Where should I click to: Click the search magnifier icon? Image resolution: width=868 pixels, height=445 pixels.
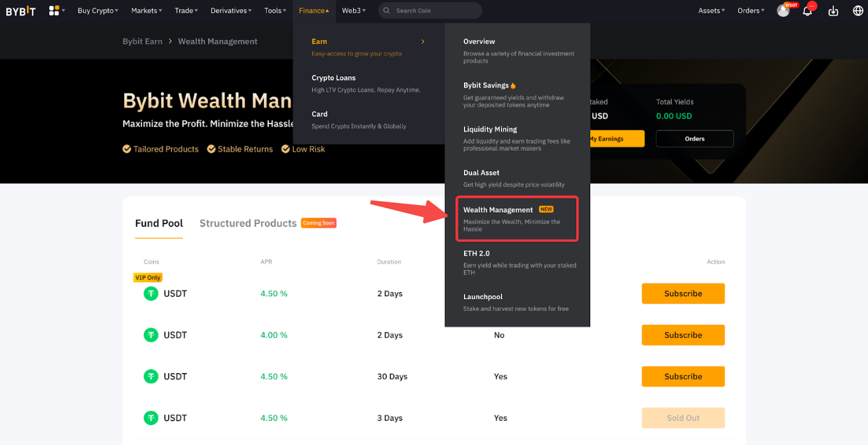[x=387, y=11]
